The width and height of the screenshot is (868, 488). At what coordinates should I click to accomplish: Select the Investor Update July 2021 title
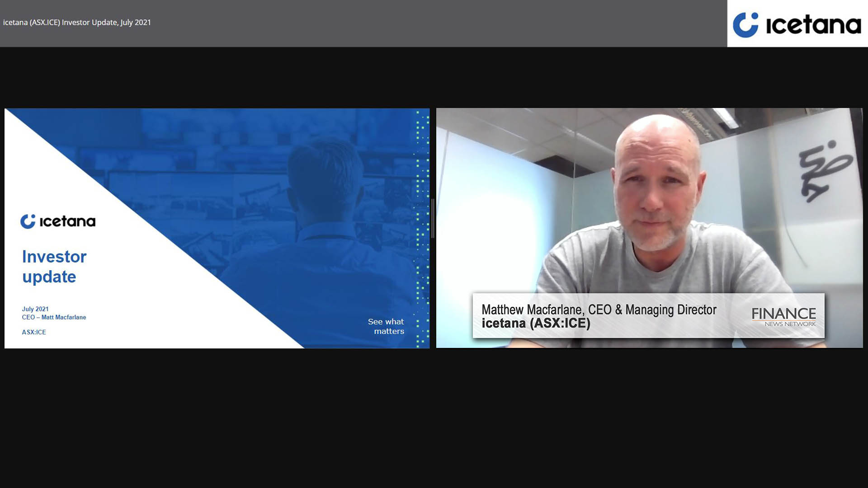coord(77,22)
